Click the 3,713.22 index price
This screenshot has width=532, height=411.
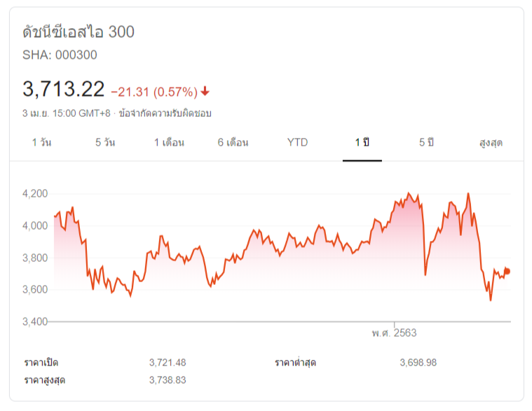(64, 89)
